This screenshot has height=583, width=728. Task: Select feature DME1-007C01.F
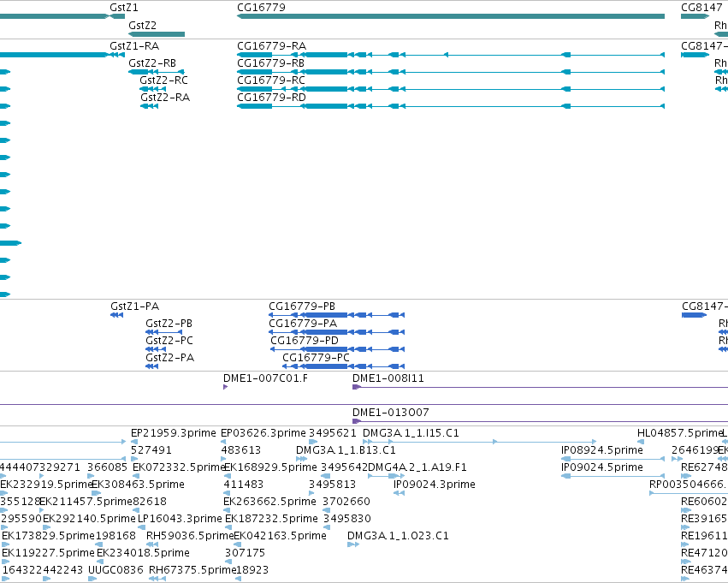click(x=265, y=378)
